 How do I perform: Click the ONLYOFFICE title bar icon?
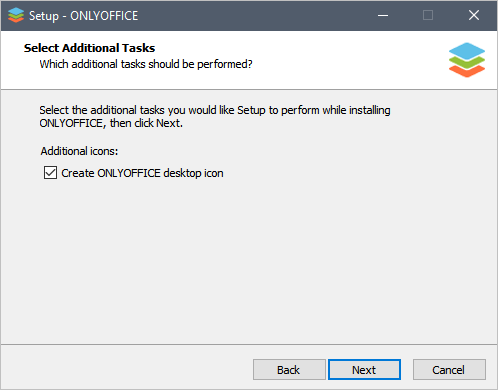(x=16, y=15)
